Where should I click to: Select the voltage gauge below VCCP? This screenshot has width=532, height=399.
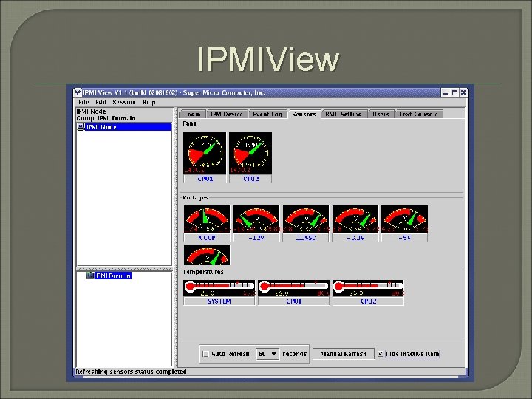(207, 255)
